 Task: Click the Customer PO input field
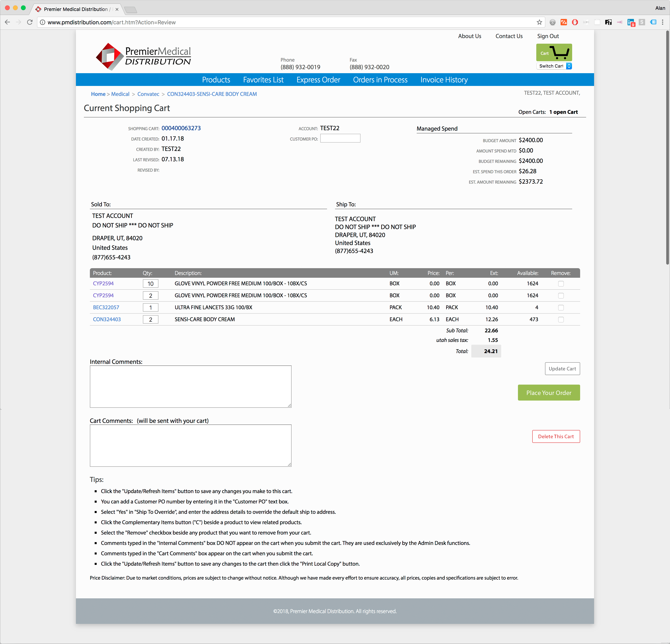coord(340,138)
